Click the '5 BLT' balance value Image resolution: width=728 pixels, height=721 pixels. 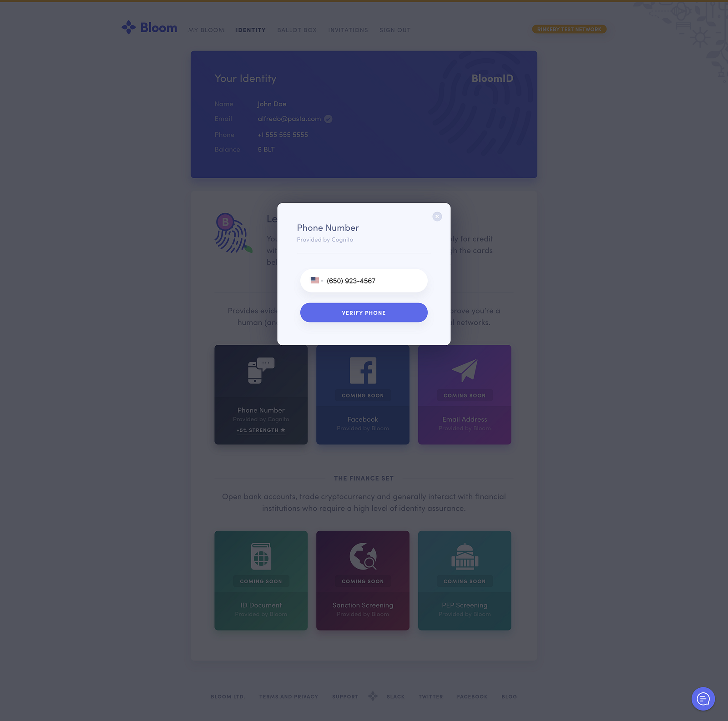click(266, 150)
